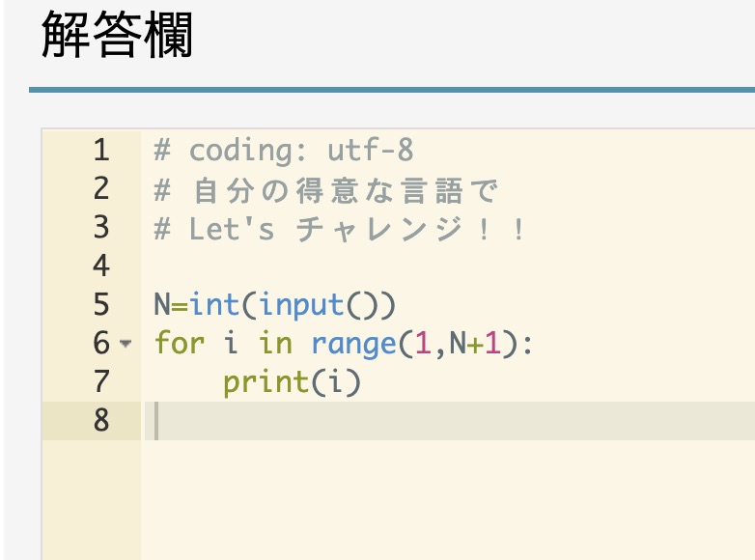755x560 pixels.
Task: Click line number 4 in the gutter
Action: pos(101,266)
